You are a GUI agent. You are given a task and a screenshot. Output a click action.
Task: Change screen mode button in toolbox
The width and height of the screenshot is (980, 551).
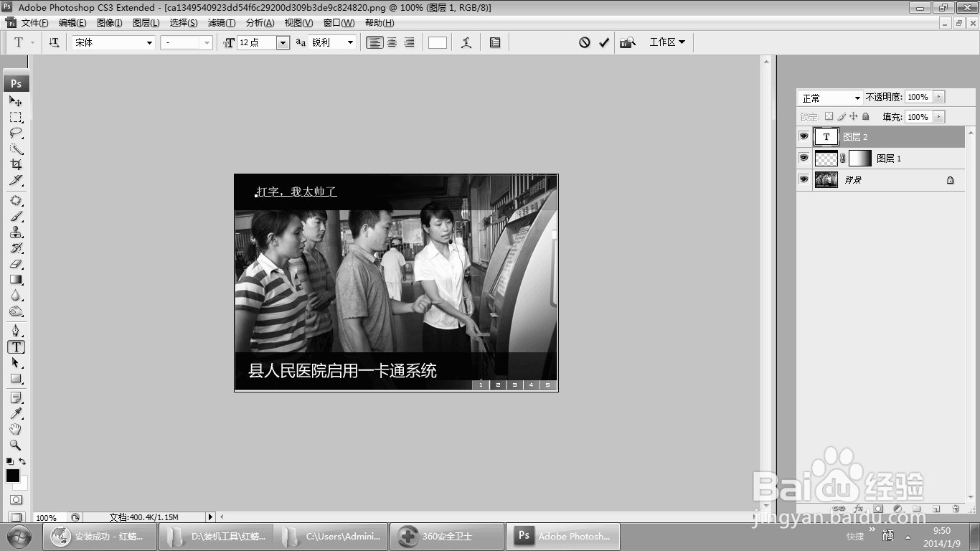click(16, 517)
